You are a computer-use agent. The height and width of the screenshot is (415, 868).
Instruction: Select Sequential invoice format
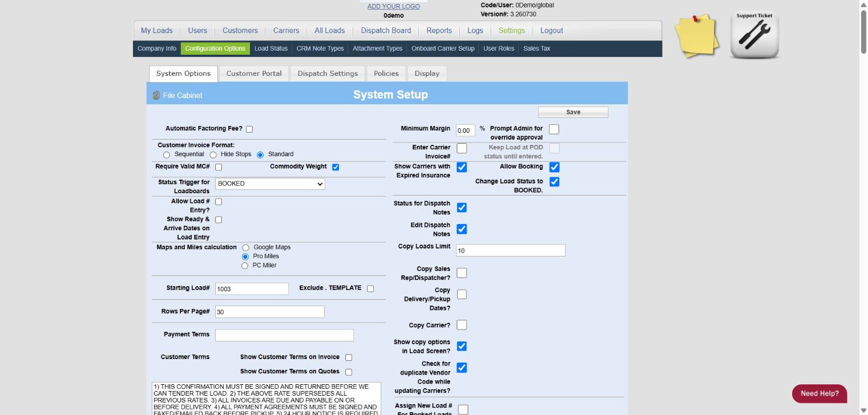[167, 154]
